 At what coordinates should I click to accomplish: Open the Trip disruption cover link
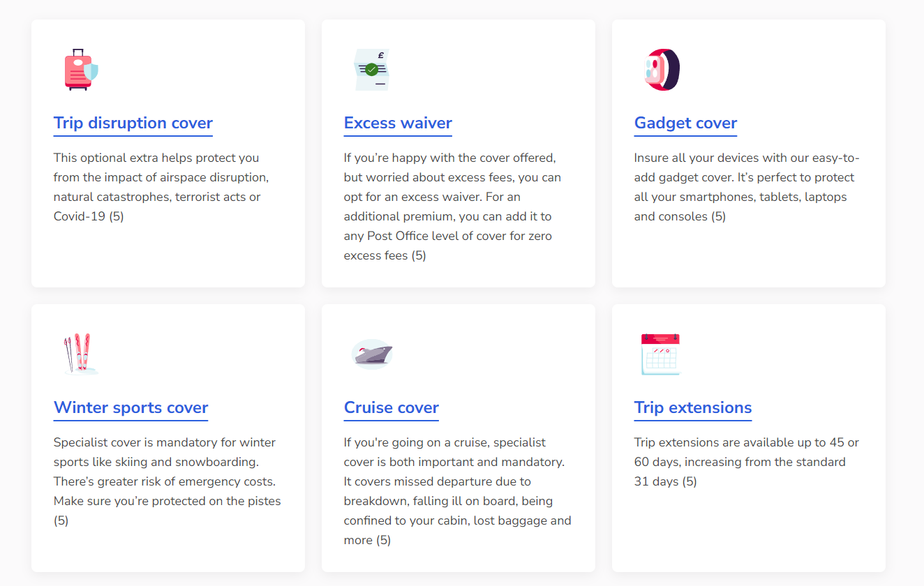pos(133,123)
